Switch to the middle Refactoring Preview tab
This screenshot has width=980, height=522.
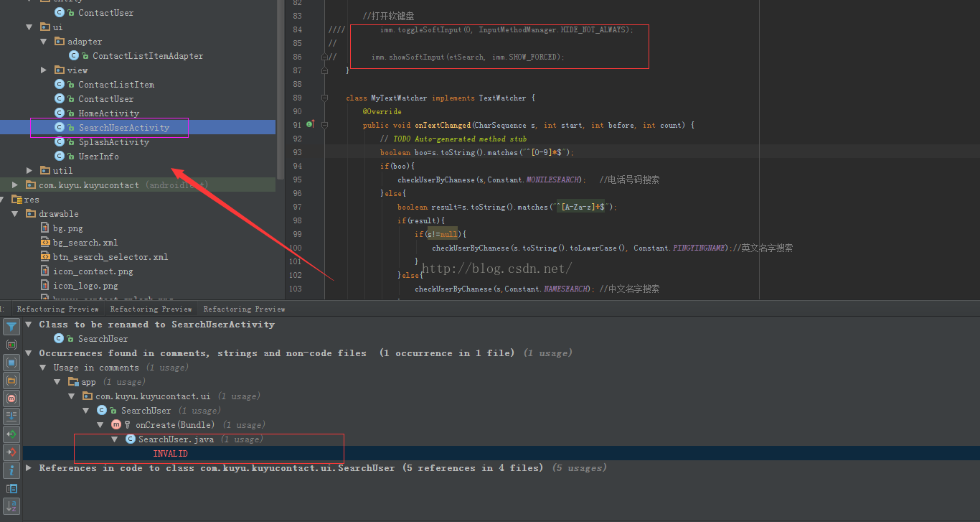point(151,309)
